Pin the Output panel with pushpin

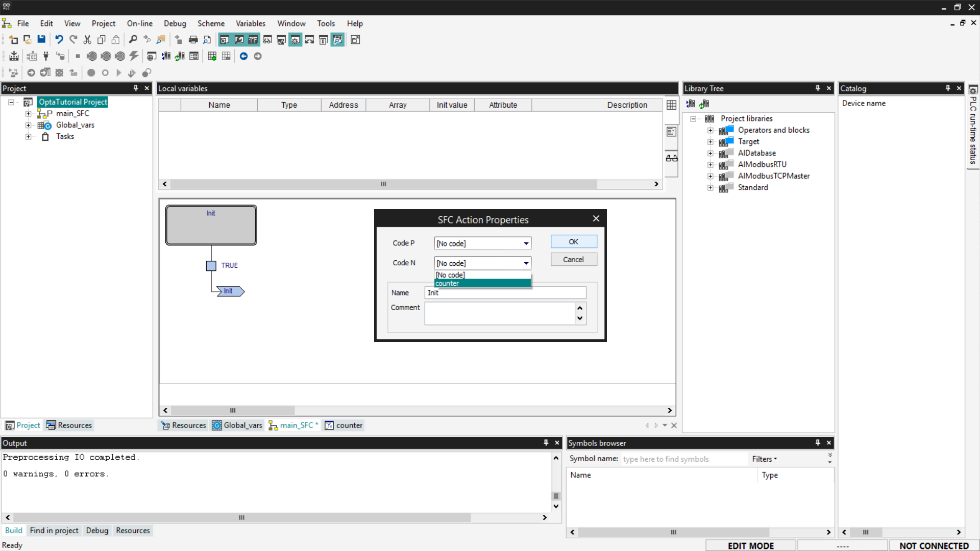click(x=546, y=443)
